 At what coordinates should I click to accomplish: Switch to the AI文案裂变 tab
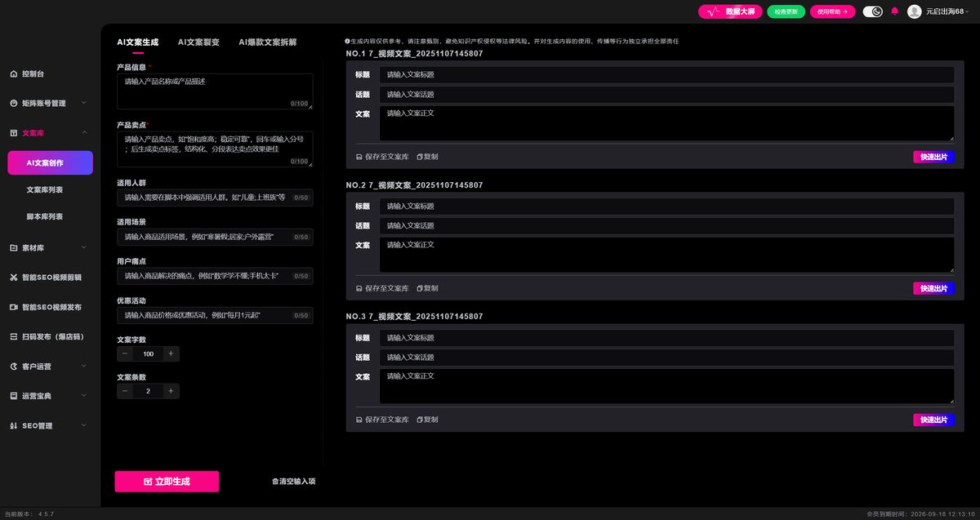coord(198,42)
